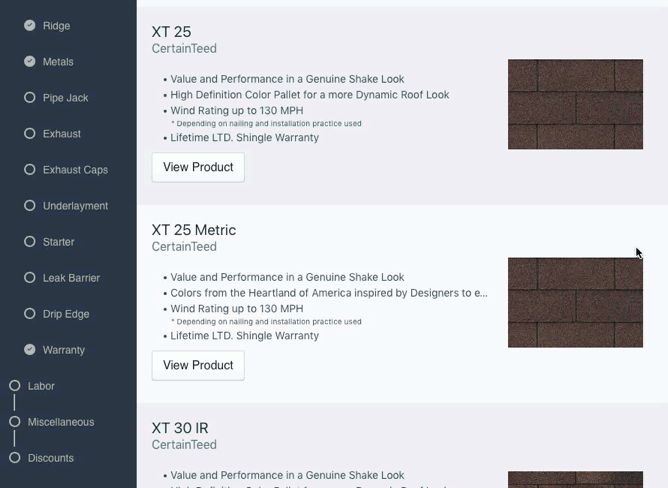The width and height of the screenshot is (668, 488).
Task: Click the XT 25 product title
Action: (171, 32)
